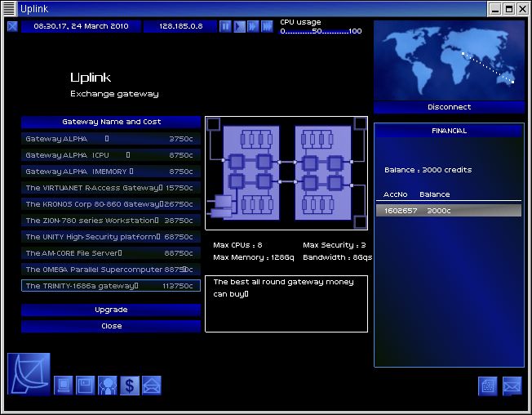Select the AM-CORE File Server

111,253
